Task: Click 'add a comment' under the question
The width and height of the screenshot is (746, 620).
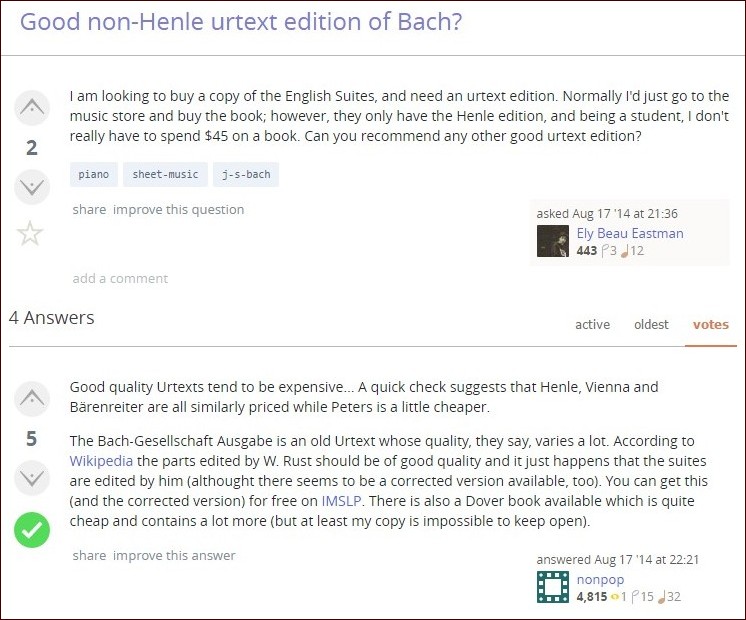Action: (x=120, y=278)
